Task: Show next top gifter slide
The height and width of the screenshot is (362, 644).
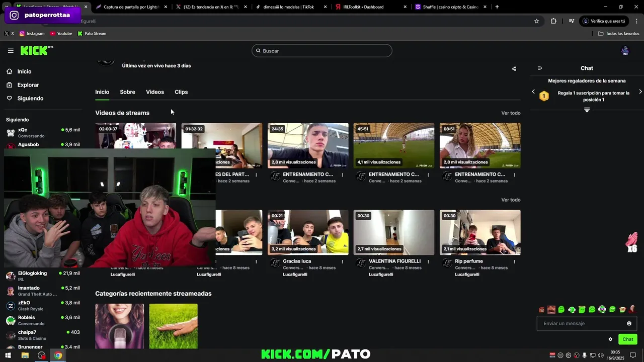Action: point(640,92)
